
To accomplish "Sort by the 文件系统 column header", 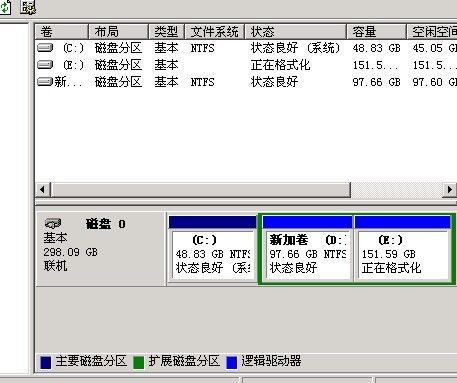I will [x=215, y=32].
